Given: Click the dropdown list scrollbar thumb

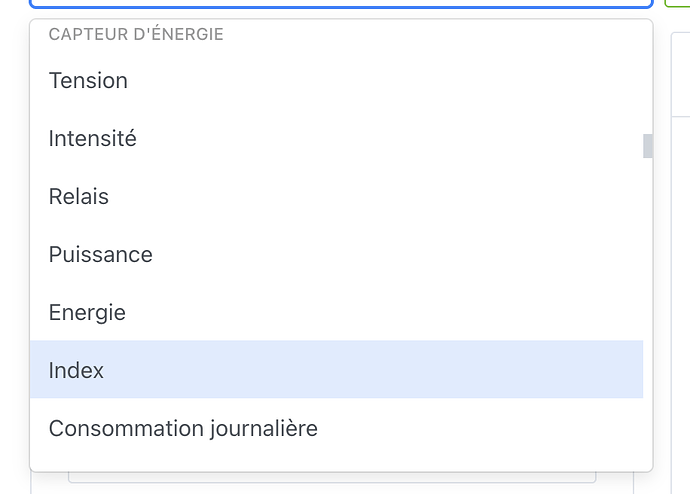Looking at the screenshot, I should click(648, 146).
